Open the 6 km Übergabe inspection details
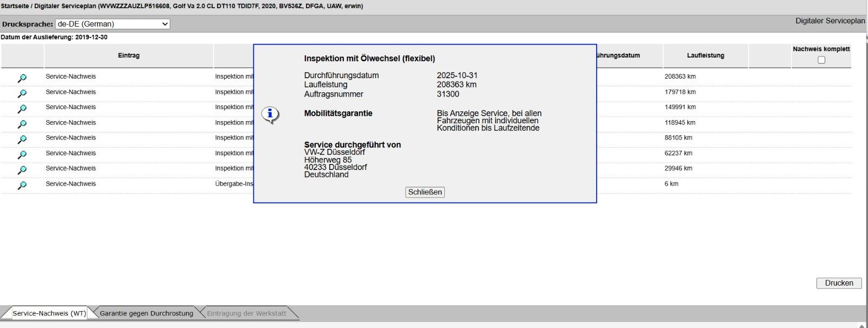868x328 pixels. click(22, 185)
